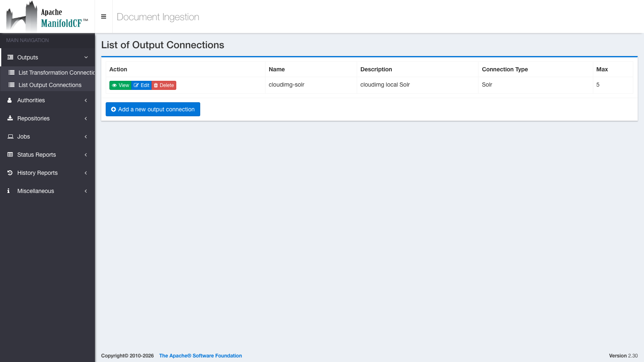644x362 pixels.
Task: Open the History Reports menu
Action: point(47,173)
